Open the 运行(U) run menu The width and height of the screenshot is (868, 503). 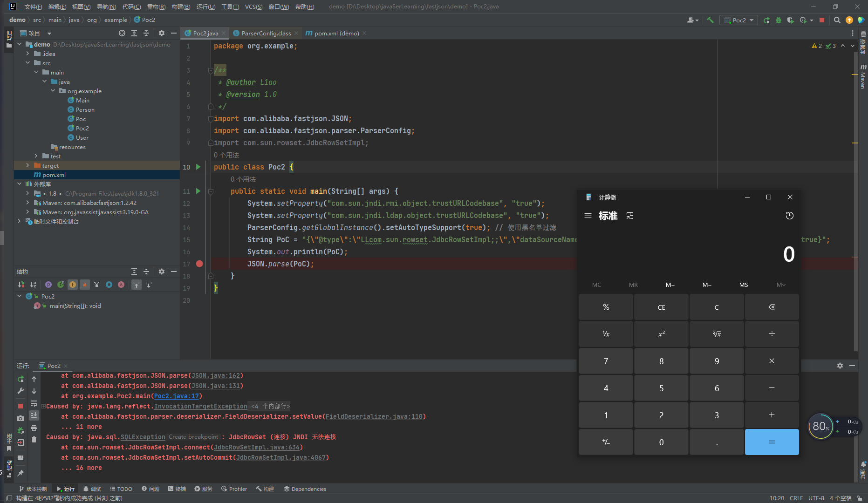point(205,7)
